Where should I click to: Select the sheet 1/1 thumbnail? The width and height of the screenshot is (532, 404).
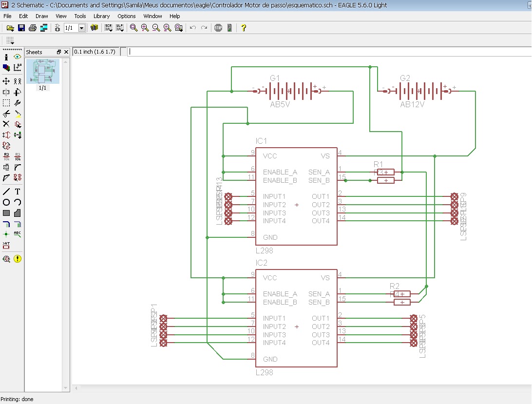[43, 71]
